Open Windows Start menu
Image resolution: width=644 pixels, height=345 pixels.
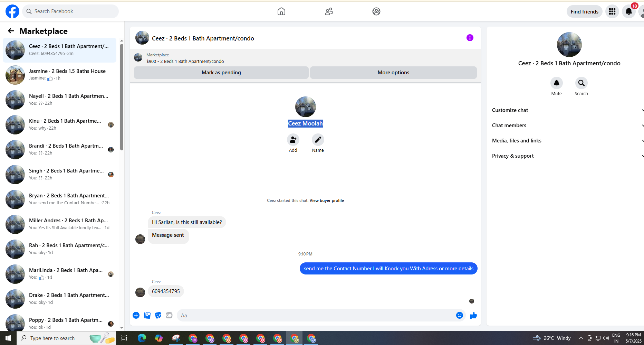8,338
